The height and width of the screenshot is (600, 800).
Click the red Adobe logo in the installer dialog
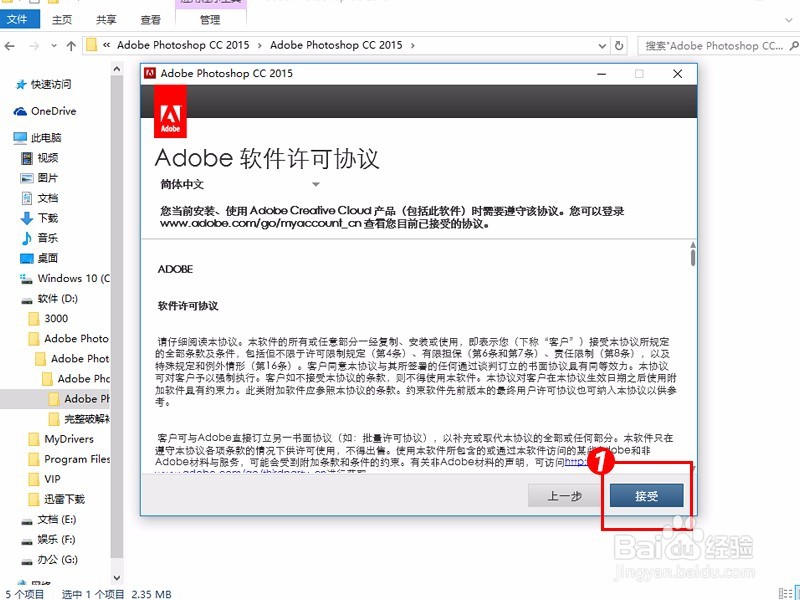click(x=170, y=110)
